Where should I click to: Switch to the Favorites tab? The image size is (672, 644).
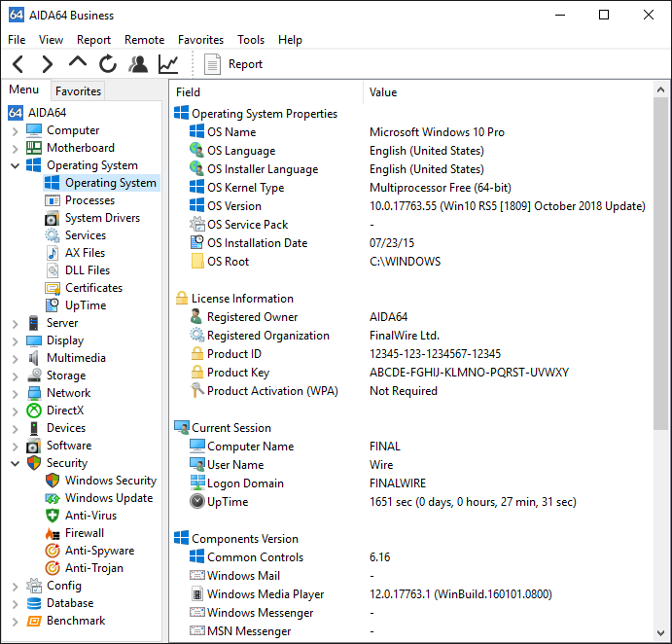pyautogui.click(x=78, y=91)
